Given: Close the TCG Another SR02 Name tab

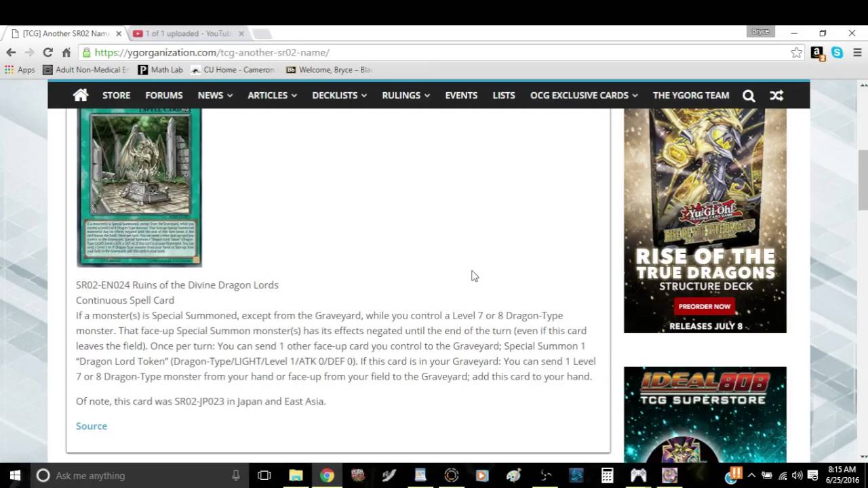Looking at the screenshot, I should pos(119,33).
